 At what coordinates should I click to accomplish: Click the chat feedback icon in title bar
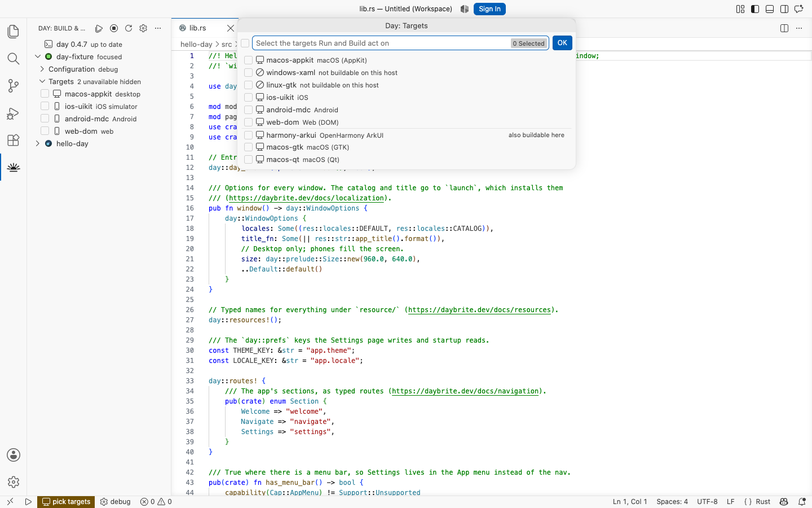(799, 9)
